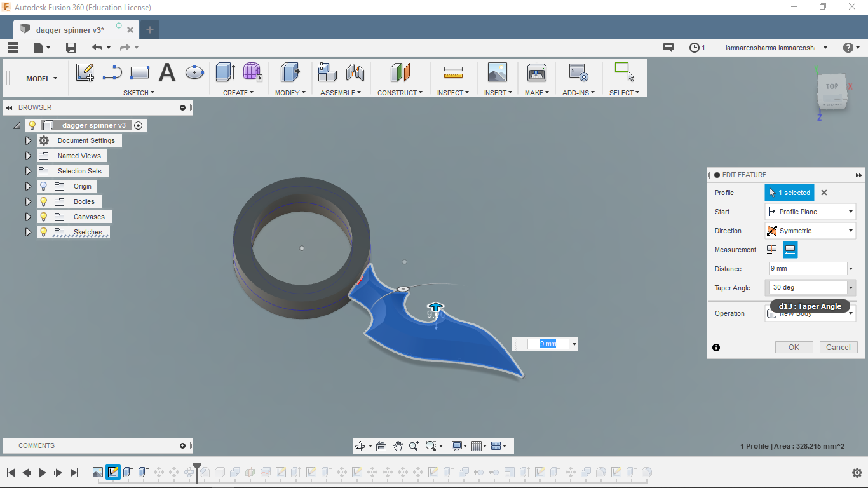
Task: Click the Save icon
Action: (71, 48)
